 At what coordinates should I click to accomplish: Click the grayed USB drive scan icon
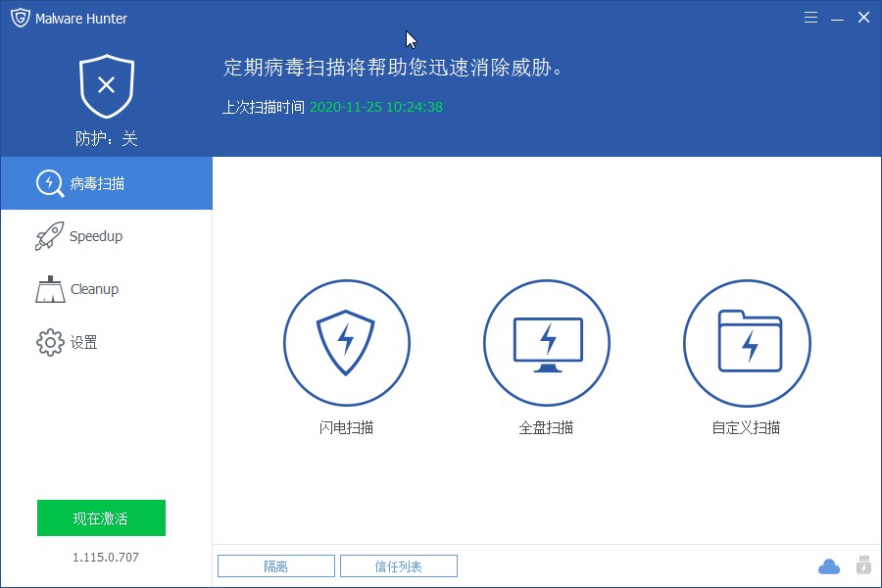[x=863, y=566]
